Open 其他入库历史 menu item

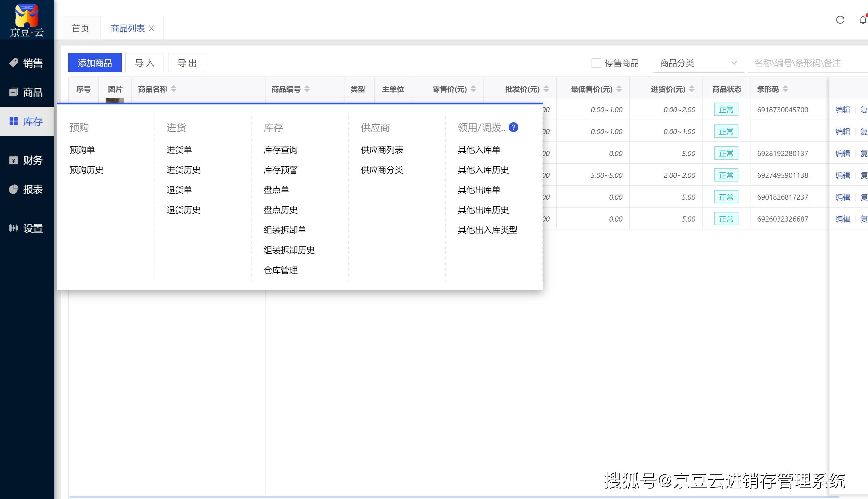coord(483,170)
